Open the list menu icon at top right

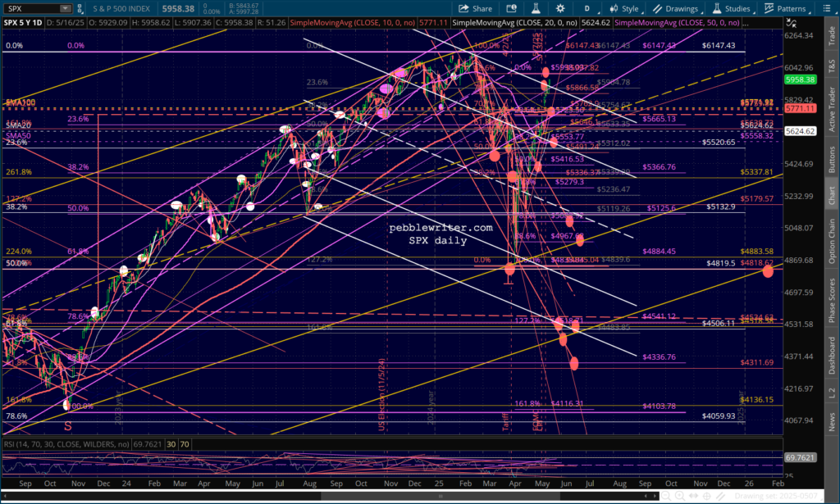point(828,8)
